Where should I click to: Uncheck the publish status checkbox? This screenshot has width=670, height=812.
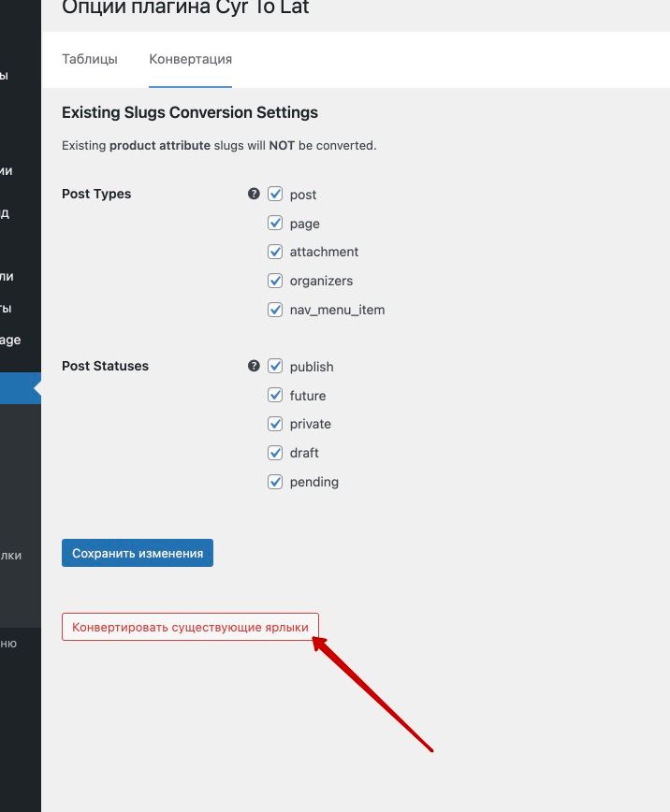[275, 366]
